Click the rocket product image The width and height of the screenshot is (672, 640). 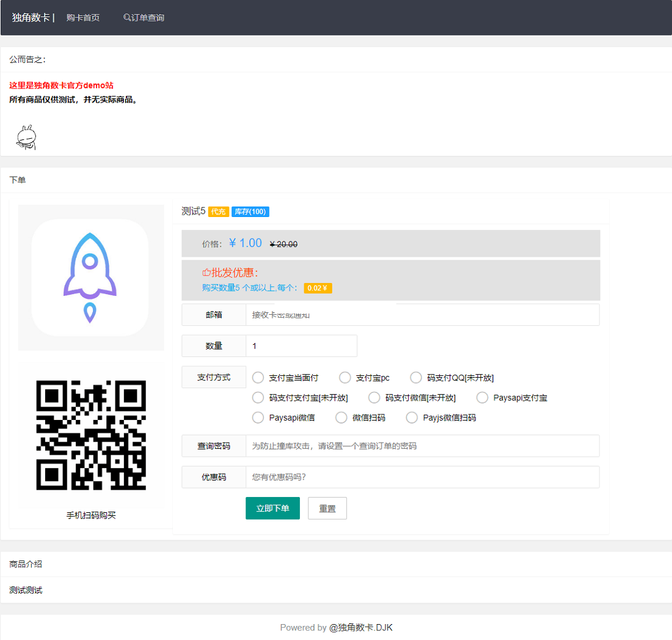click(90, 277)
